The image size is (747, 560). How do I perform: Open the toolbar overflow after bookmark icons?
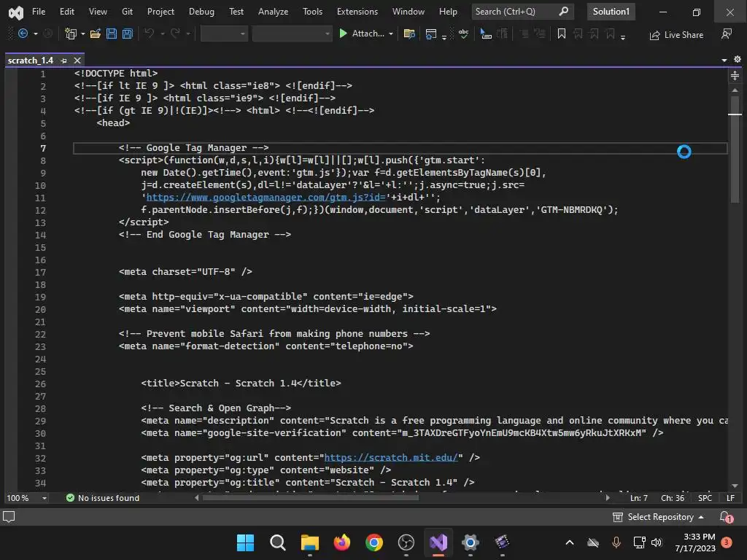623,37
